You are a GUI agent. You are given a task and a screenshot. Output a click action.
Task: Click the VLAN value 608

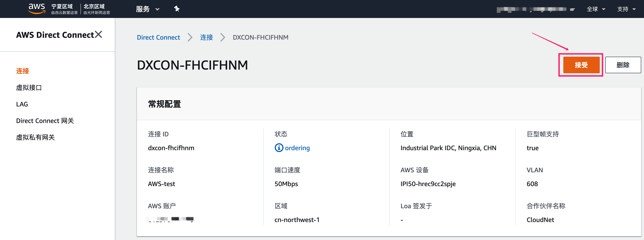(x=532, y=184)
